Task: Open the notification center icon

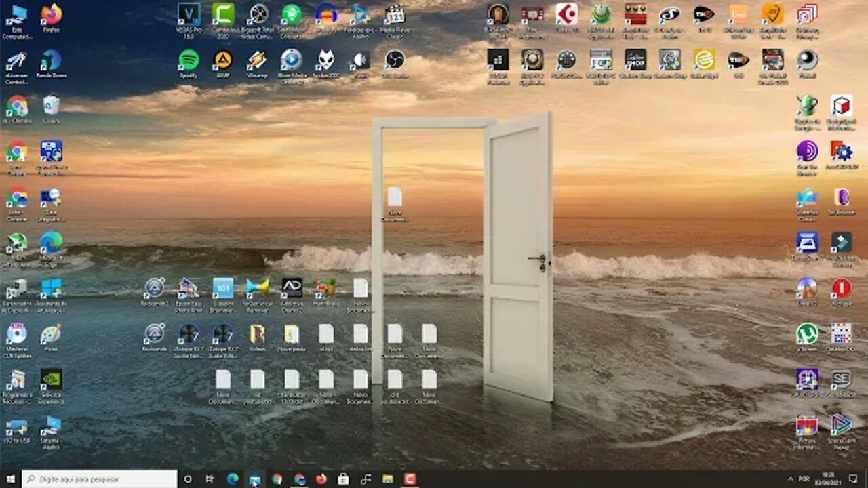Action: click(854, 479)
